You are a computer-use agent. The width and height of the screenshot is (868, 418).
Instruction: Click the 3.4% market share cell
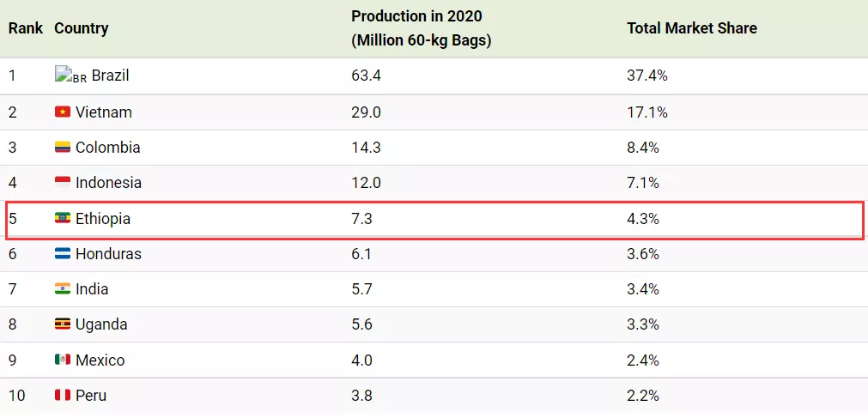point(643,288)
